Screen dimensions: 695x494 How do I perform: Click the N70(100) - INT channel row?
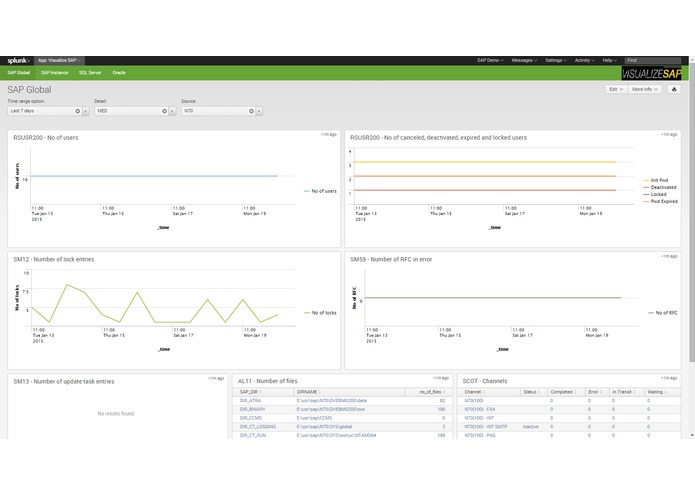coord(569,418)
